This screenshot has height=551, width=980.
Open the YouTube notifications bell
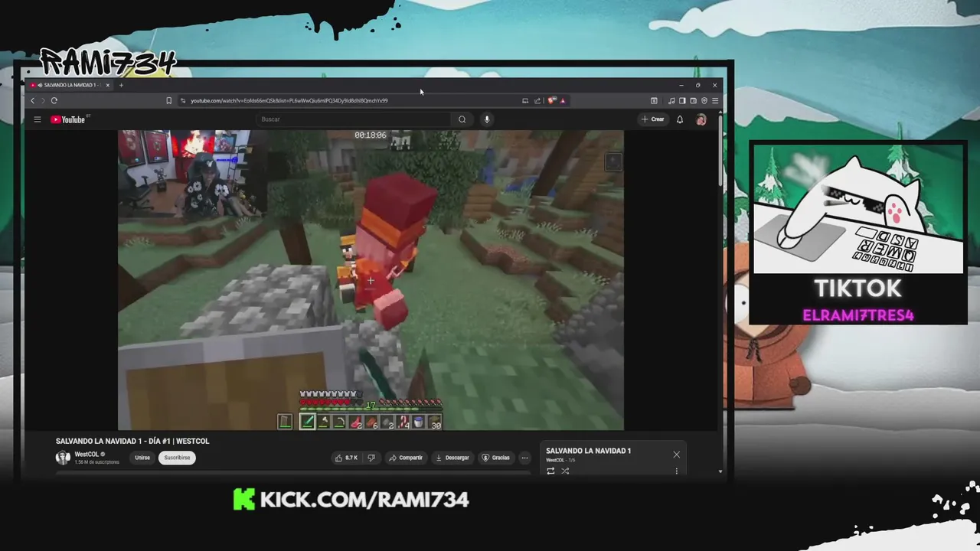click(679, 119)
